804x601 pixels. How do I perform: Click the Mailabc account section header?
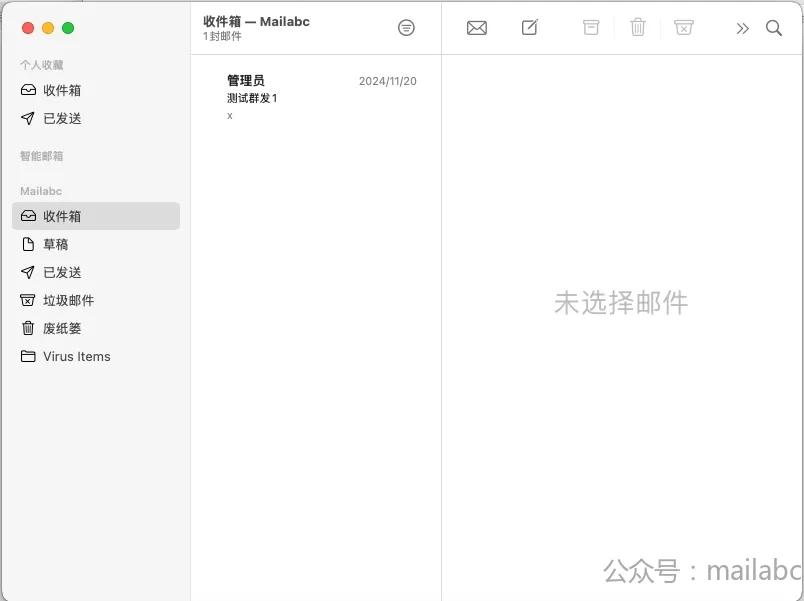pos(41,191)
